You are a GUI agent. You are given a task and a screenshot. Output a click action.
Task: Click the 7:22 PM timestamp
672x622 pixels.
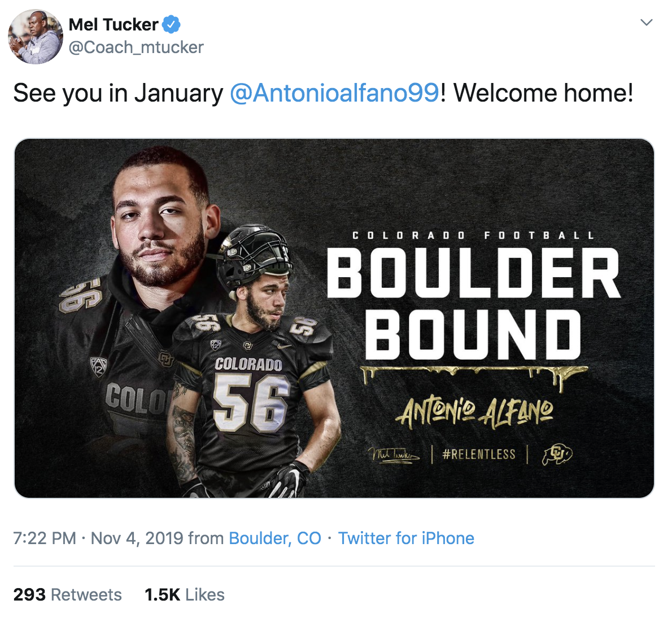tap(45, 538)
